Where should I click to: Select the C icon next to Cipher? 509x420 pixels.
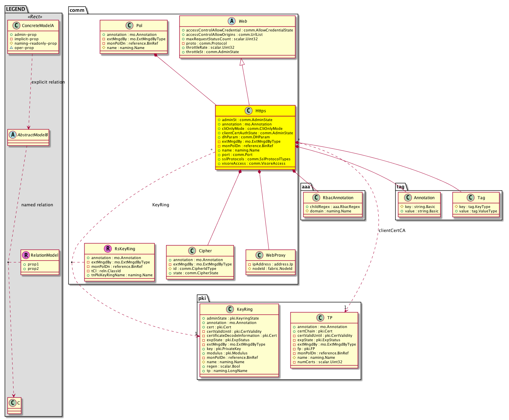click(x=192, y=251)
